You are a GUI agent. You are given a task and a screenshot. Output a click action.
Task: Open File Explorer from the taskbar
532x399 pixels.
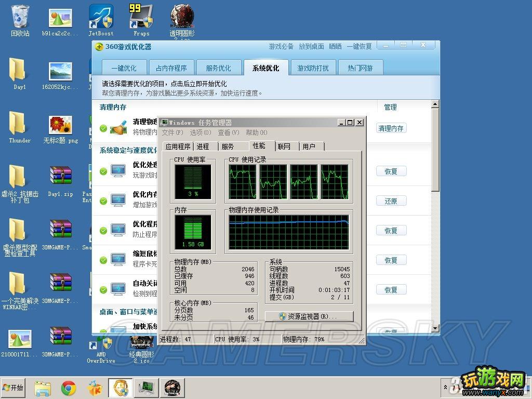pyautogui.click(x=43, y=388)
